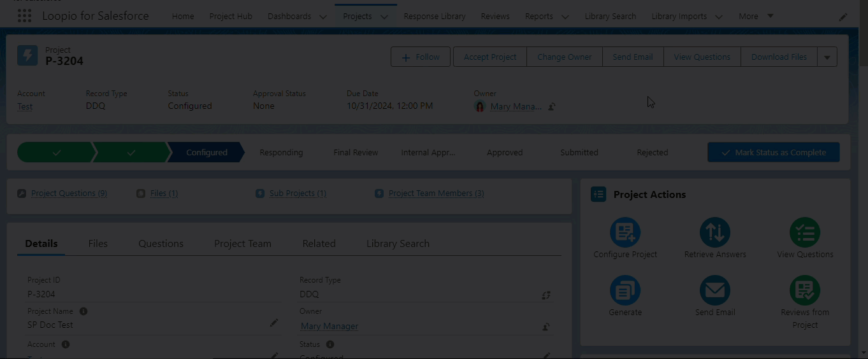Click the Sub Projects related list icon
This screenshot has height=359, width=868.
point(260,194)
